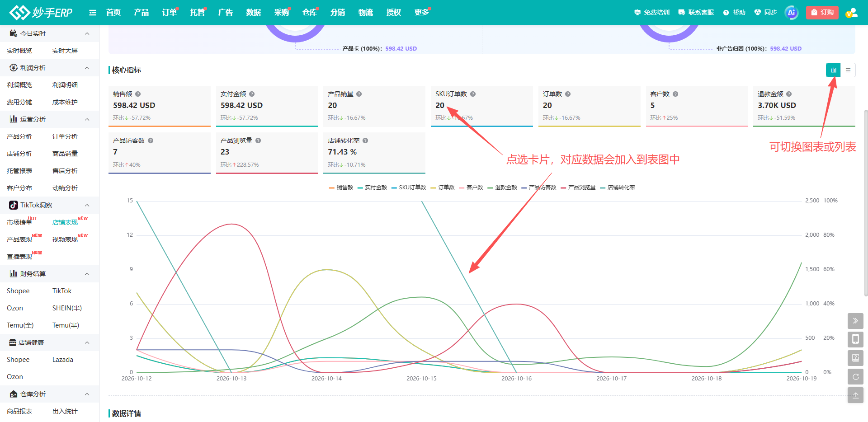Image resolution: width=868 pixels, height=422 pixels.
Task: Open the AI assistant icon
Action: coord(792,13)
